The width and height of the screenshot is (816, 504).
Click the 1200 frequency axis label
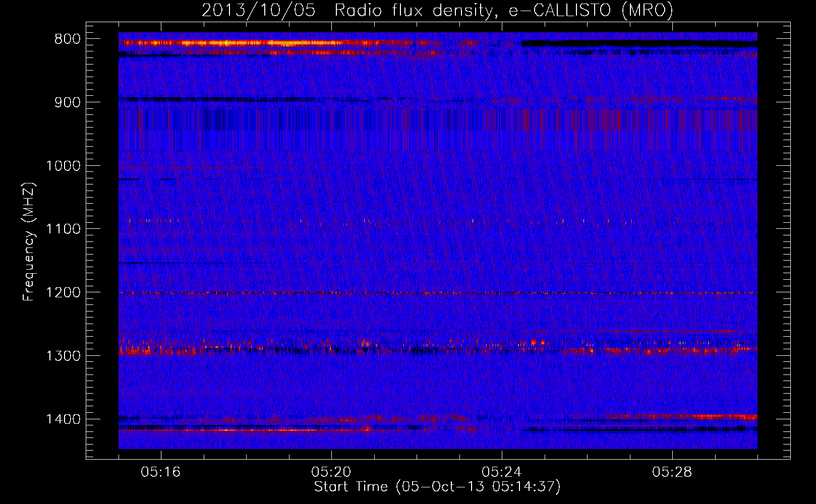[x=63, y=293]
